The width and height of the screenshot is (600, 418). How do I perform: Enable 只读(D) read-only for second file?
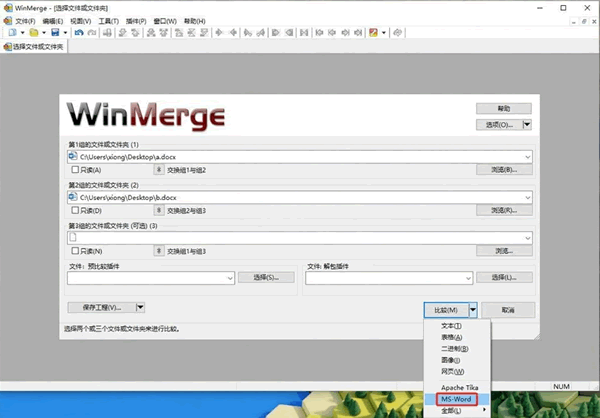coord(75,210)
